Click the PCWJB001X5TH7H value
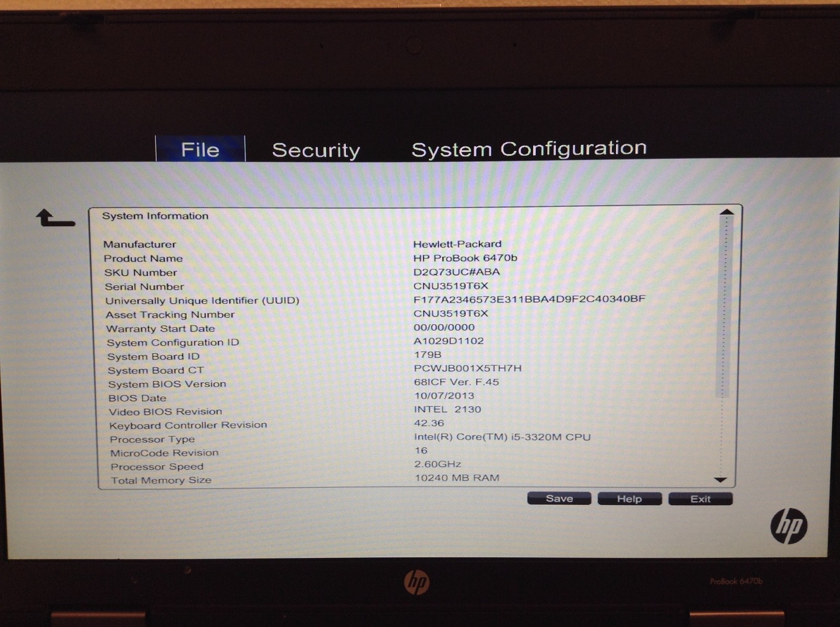Viewport: 840px width, 627px height. pos(468,368)
